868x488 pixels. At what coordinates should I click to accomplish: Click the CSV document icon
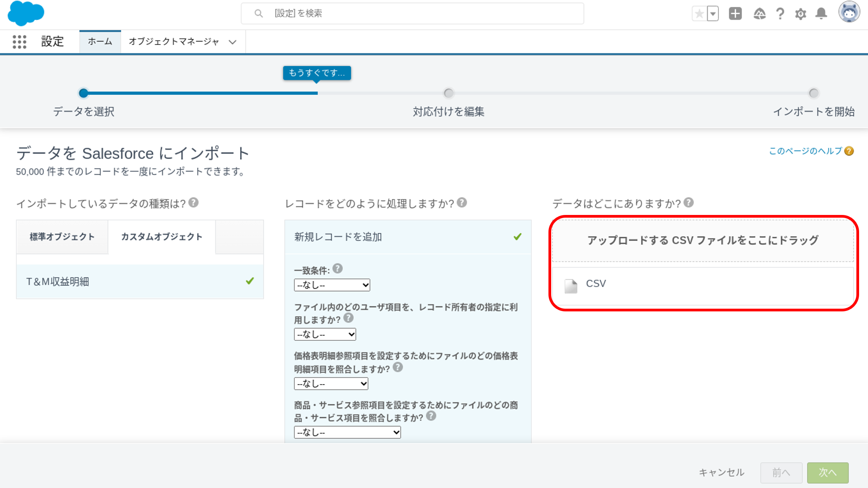coord(571,286)
